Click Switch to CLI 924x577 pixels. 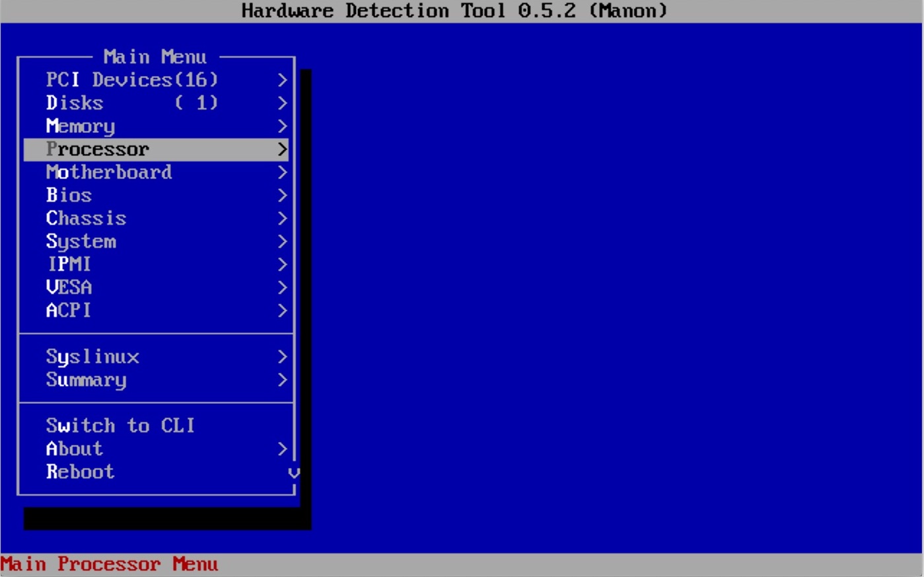coord(120,426)
